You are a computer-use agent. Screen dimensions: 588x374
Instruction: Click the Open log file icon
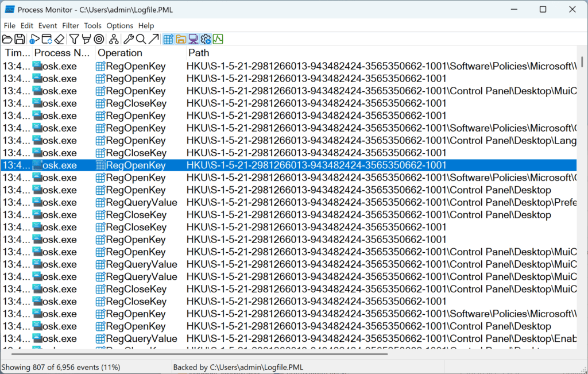click(x=7, y=39)
